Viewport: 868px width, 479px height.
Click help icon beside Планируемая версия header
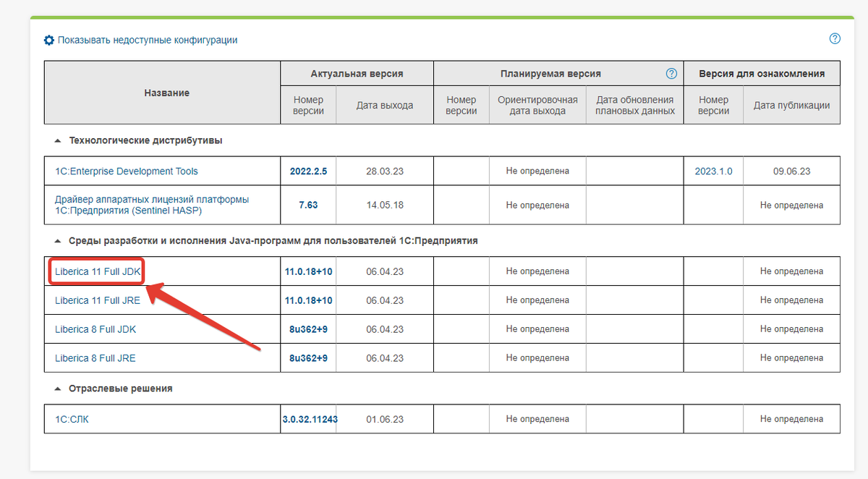pos(671,74)
